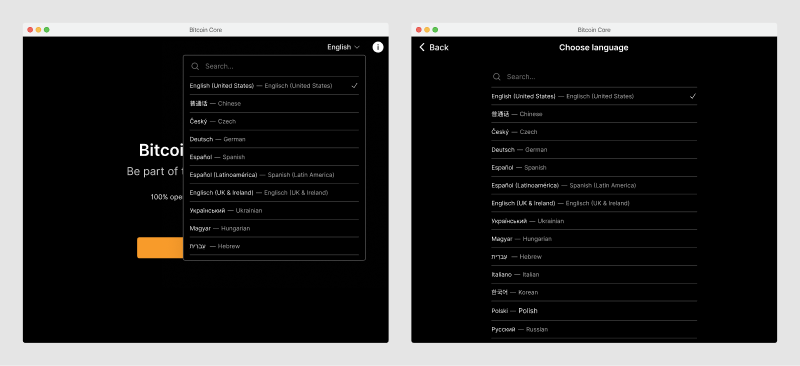Choose Chinese in Choose language window
800x366 pixels.
pos(594,114)
